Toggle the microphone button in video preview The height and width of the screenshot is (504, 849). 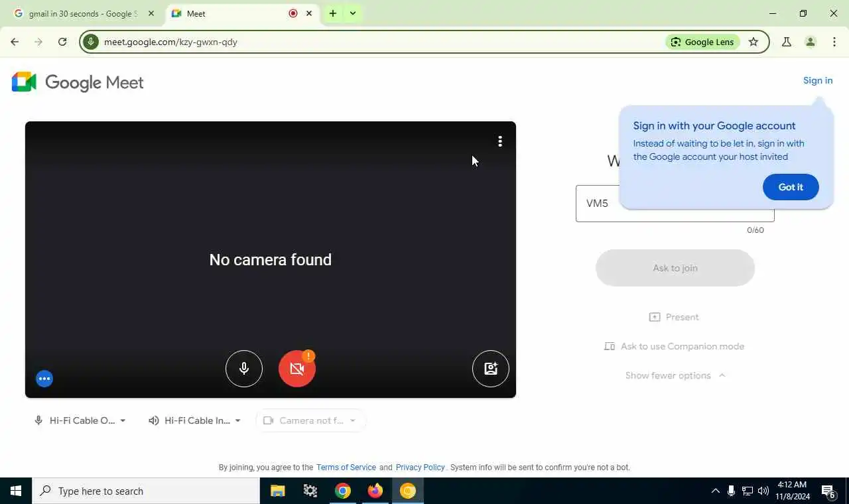244,369
